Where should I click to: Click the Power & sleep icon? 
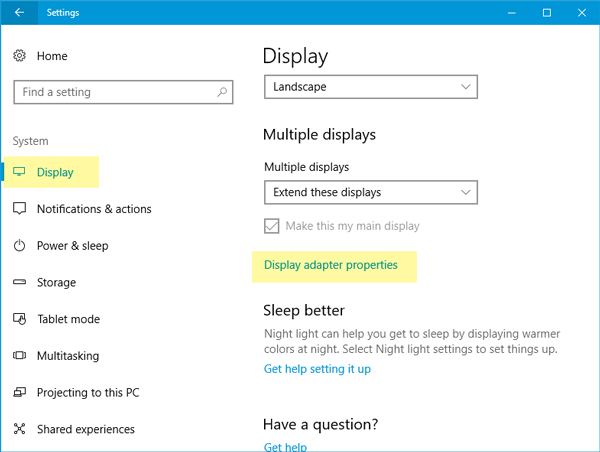pos(19,245)
